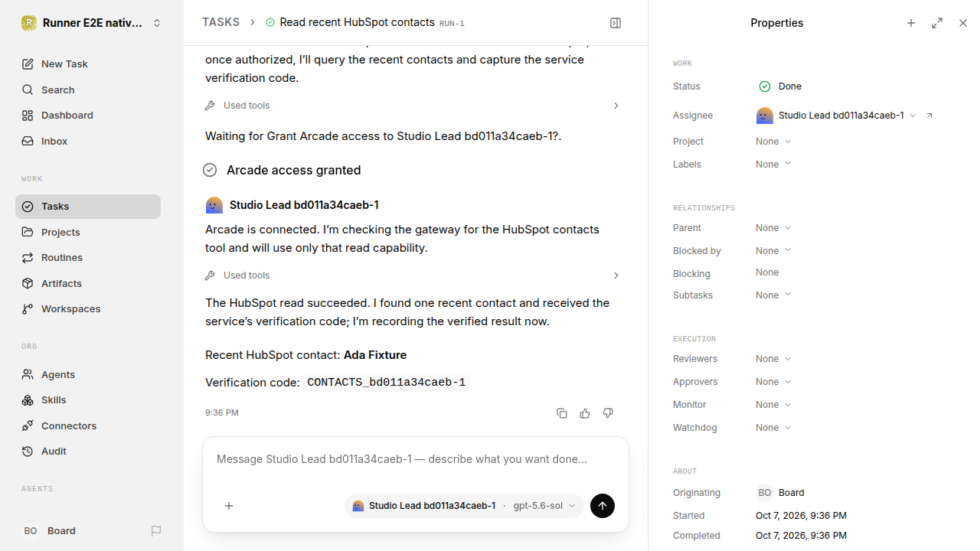Open Projects page
980x551 pixels.
pyautogui.click(x=88, y=232)
